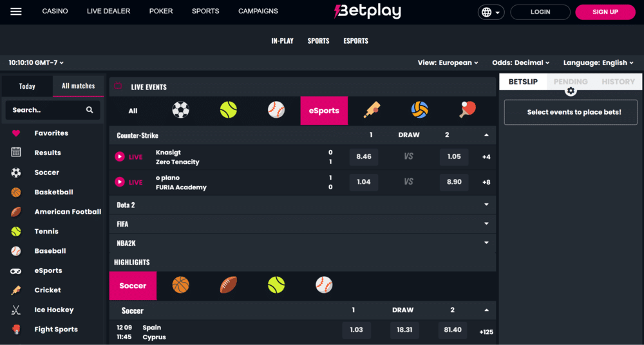Click the American Football sidebar icon
This screenshot has height=345, width=644.
point(16,212)
